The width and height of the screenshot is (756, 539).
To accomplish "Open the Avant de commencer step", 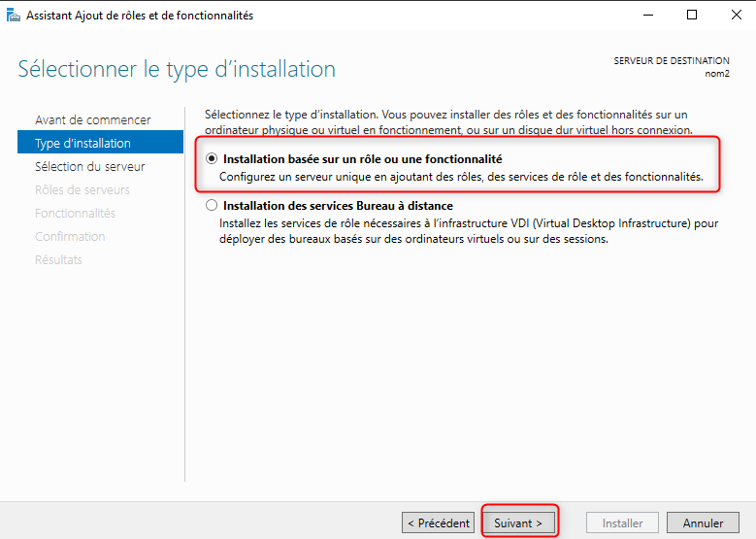I will coord(92,119).
